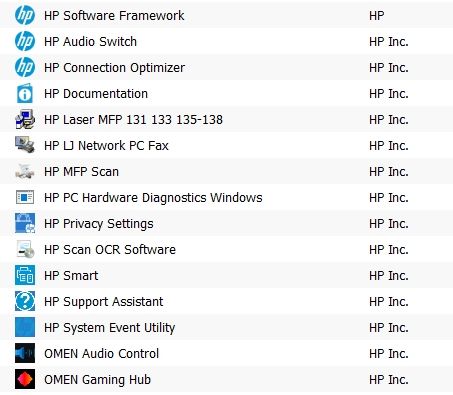Click the HP Software Framework icon

25,15
